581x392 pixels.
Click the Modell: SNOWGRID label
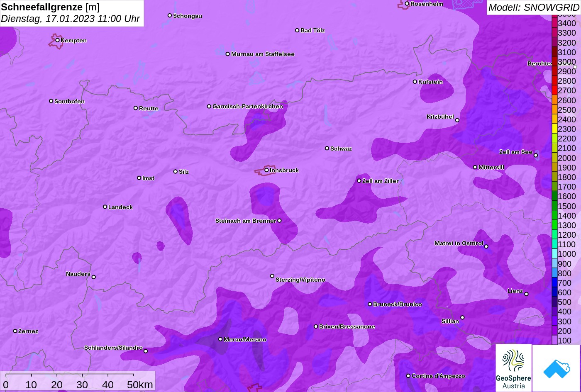click(x=534, y=7)
